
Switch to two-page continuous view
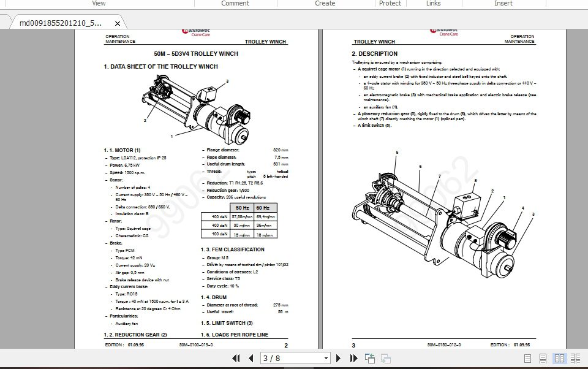pyautogui.click(x=575, y=359)
